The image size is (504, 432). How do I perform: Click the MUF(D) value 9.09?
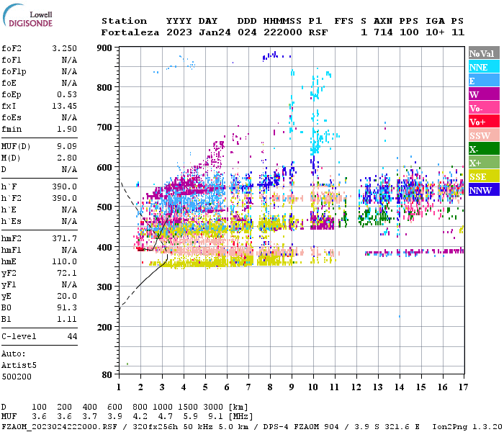pyautogui.click(x=67, y=147)
